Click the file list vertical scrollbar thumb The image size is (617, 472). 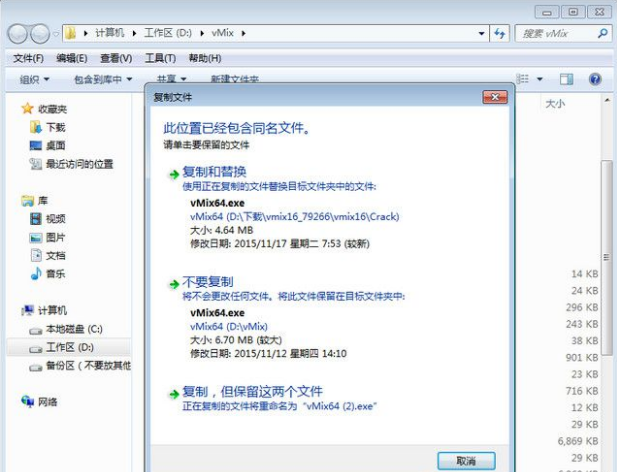[606, 257]
